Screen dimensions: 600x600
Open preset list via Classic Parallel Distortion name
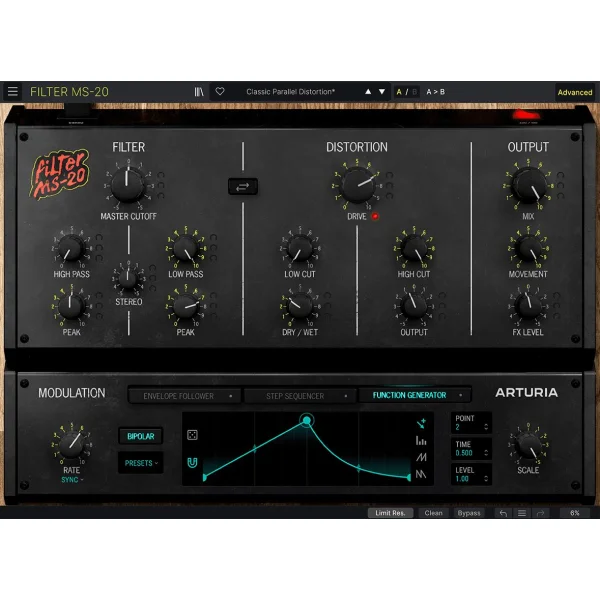[x=290, y=92]
